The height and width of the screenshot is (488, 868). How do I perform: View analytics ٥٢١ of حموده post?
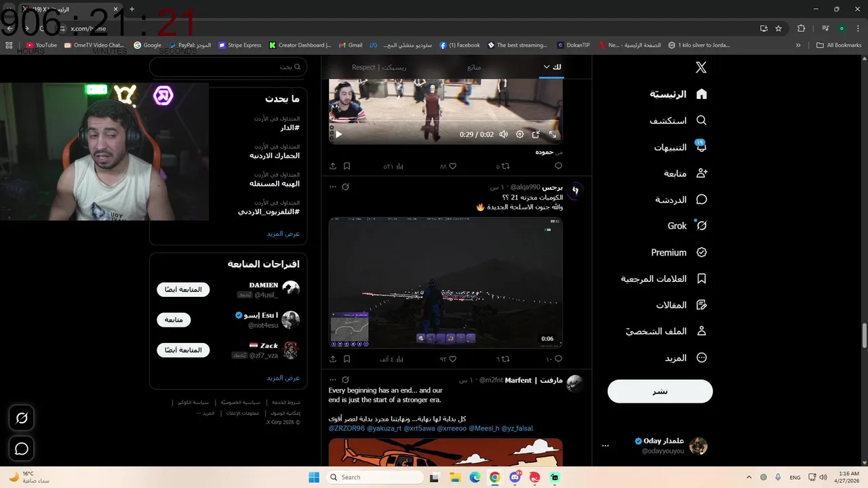[x=393, y=166]
